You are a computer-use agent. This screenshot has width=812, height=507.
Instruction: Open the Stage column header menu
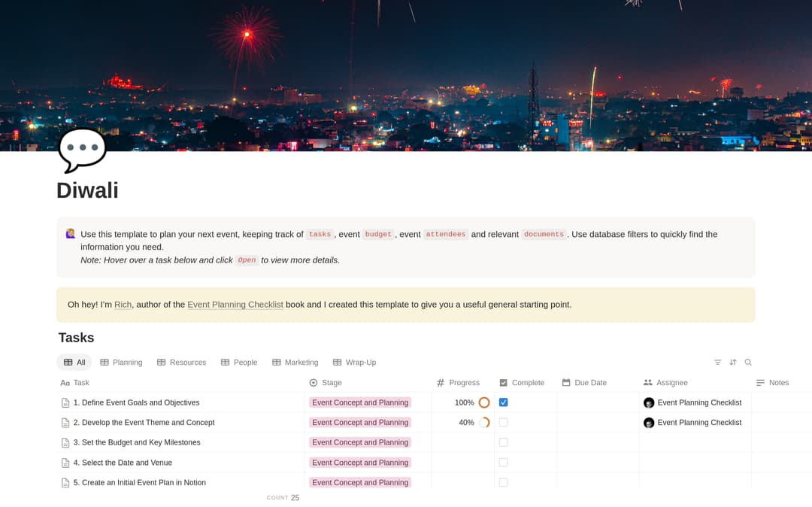[368, 383]
